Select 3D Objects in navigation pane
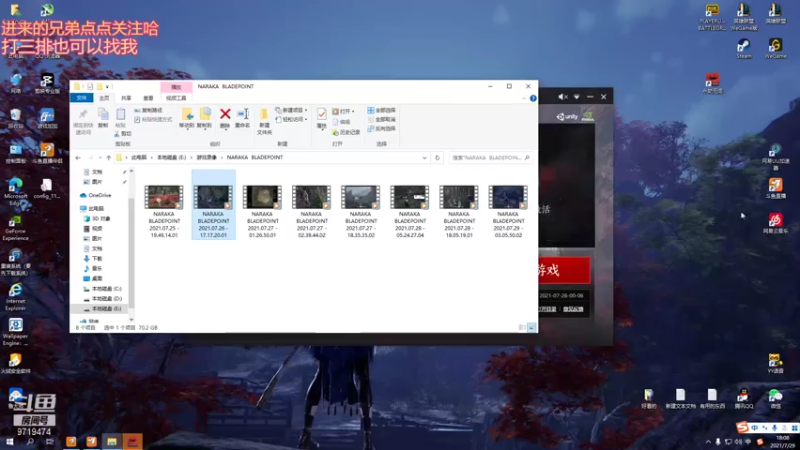This screenshot has width=800, height=450. click(x=97, y=219)
